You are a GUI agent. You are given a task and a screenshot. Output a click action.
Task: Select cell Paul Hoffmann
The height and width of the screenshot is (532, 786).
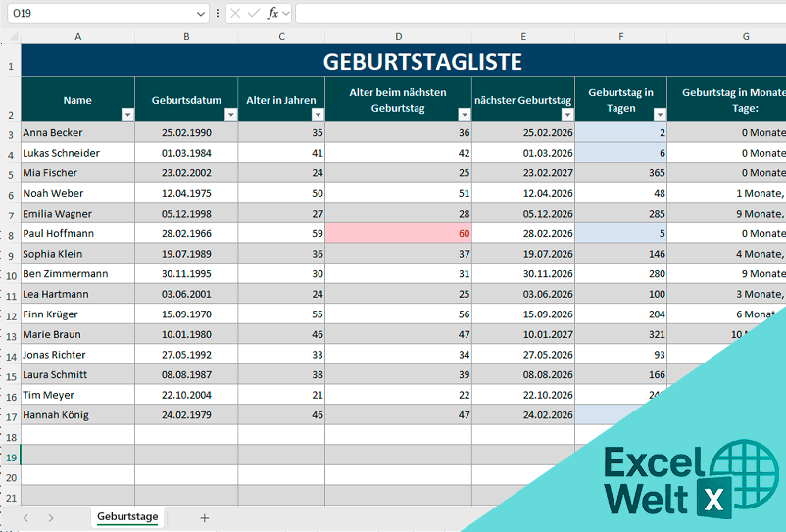(77, 233)
